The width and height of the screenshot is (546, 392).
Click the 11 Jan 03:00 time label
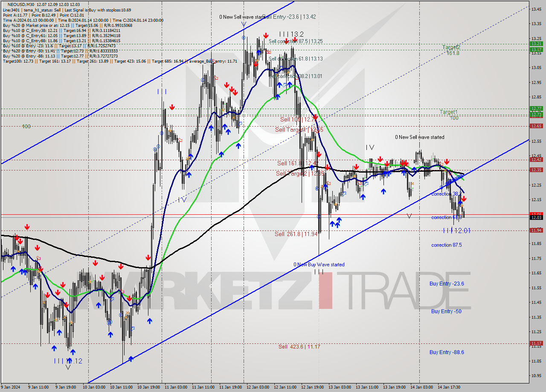tap(177, 387)
